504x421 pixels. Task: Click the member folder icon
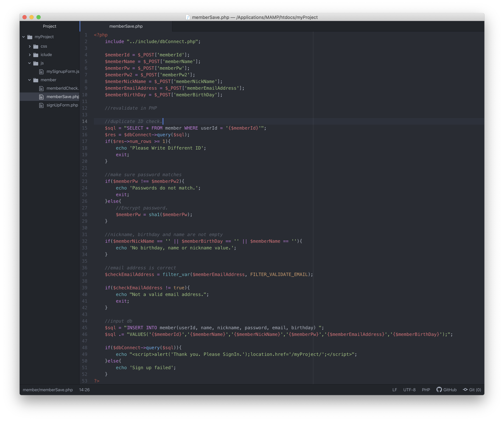(36, 80)
